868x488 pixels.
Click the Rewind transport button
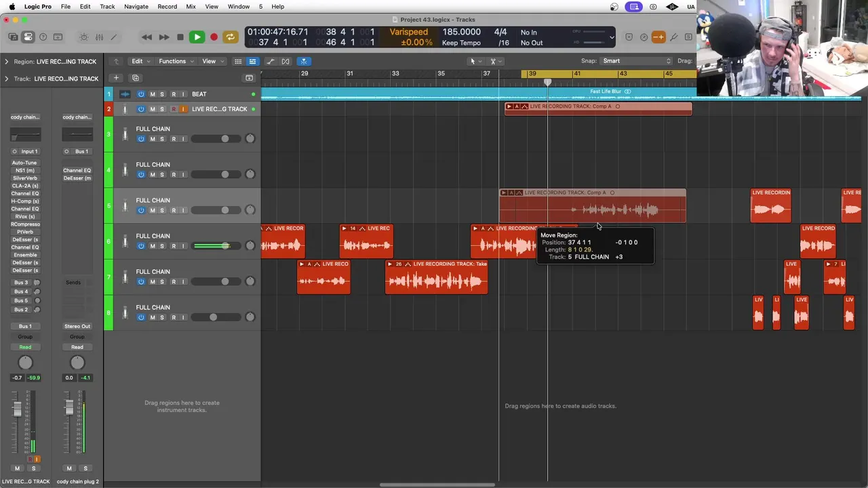[146, 37]
